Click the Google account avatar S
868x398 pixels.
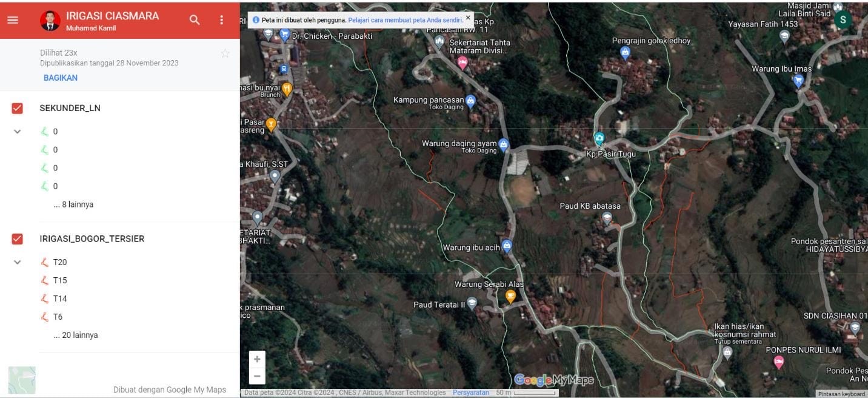(x=843, y=19)
